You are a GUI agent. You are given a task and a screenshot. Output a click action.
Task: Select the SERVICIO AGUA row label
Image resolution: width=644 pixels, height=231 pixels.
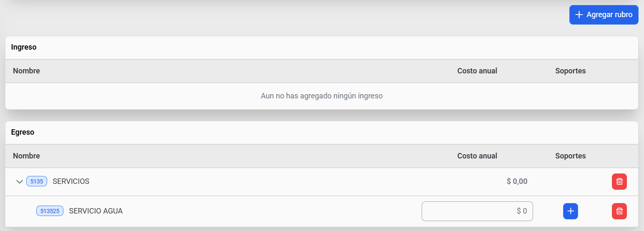pyautogui.click(x=96, y=211)
